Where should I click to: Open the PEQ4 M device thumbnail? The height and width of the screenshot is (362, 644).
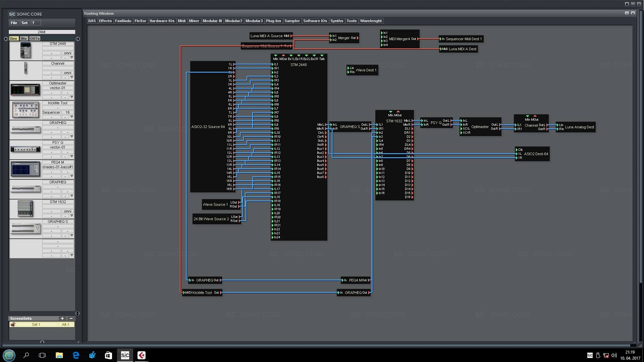click(x=25, y=169)
